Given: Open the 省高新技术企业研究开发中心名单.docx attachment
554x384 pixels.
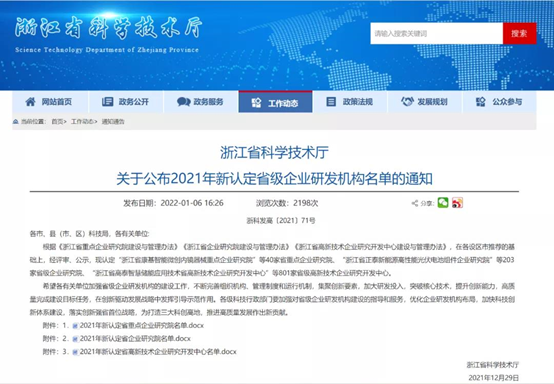Looking at the screenshot, I should click(158, 351).
